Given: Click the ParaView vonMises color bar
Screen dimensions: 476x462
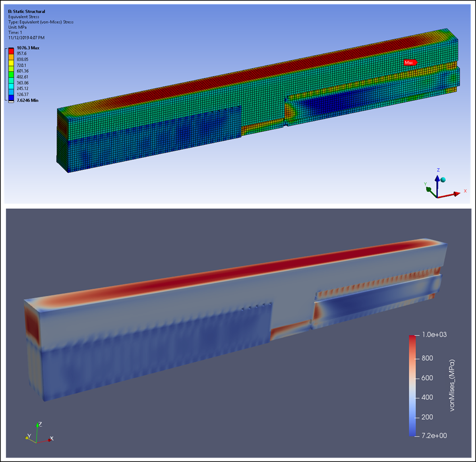Looking at the screenshot, I should coord(413,385).
